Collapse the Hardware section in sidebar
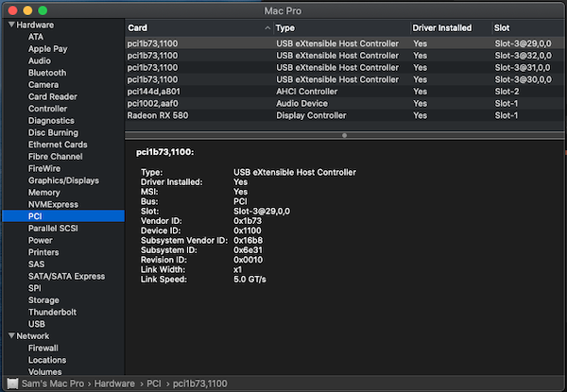 (10, 25)
